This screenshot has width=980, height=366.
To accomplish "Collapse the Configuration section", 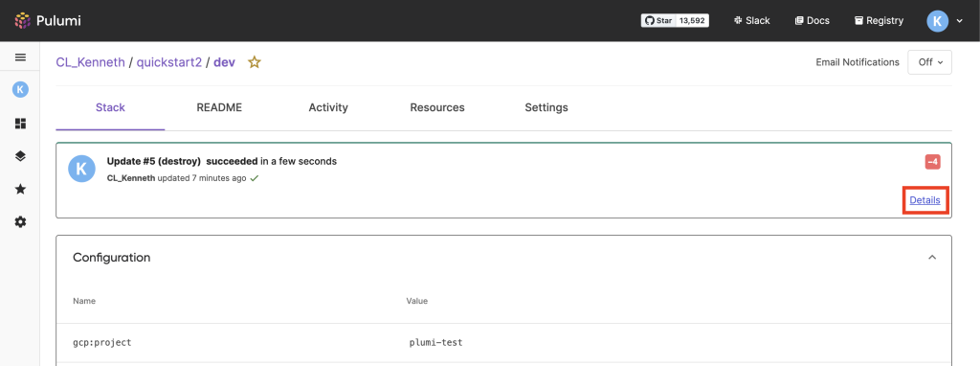I will [x=932, y=257].
